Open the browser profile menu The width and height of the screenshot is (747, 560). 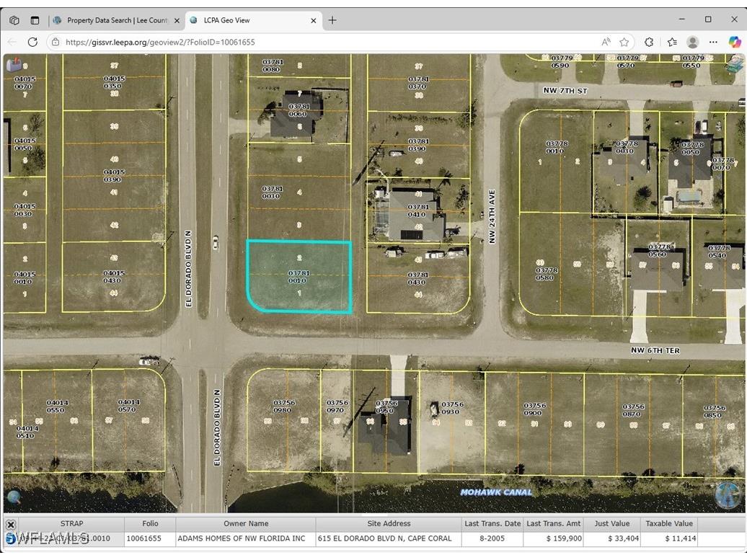point(692,42)
